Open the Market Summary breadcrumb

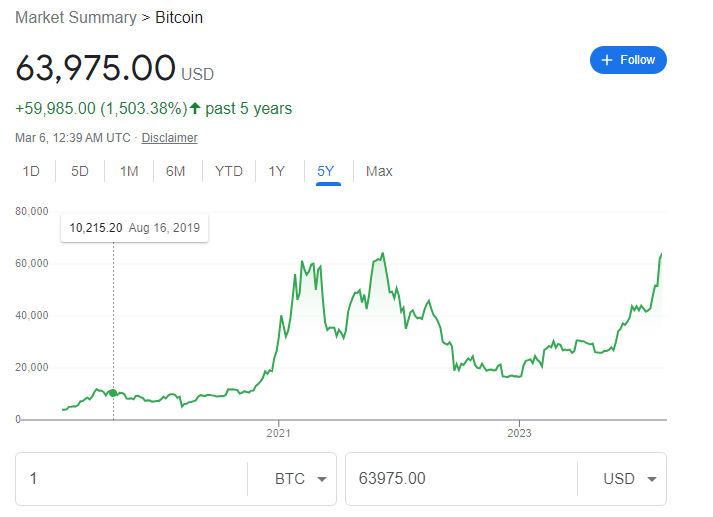[x=76, y=18]
